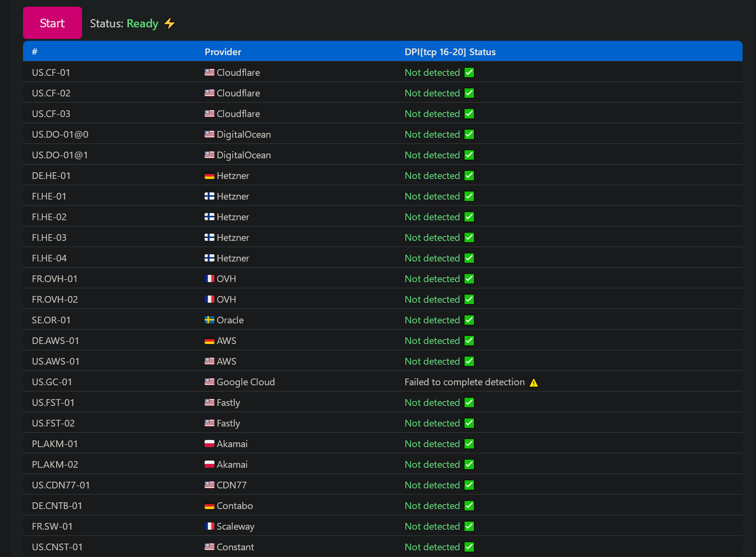Screen dimensions: 756x557
Task: Click the green checkmark icon in row US.CF-01
Action: click(x=469, y=72)
